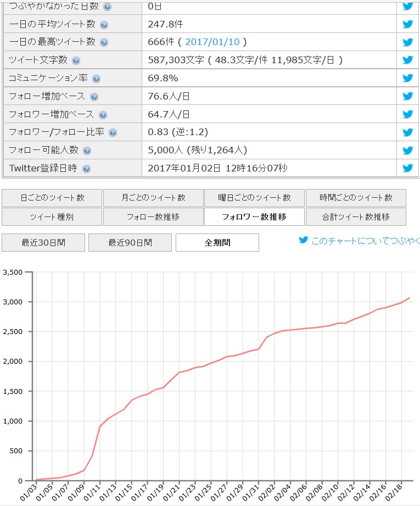Select 全期間 chart range button
The image size is (420, 506).
click(217, 242)
